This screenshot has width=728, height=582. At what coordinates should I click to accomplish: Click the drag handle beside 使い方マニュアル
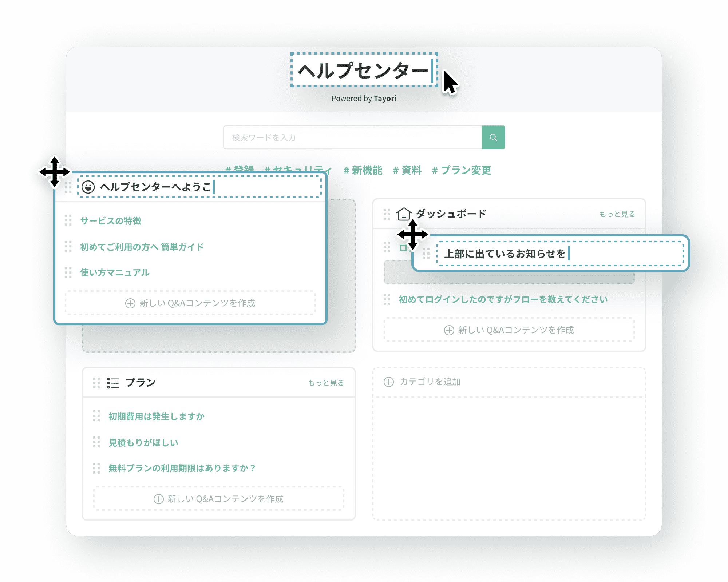click(67, 272)
